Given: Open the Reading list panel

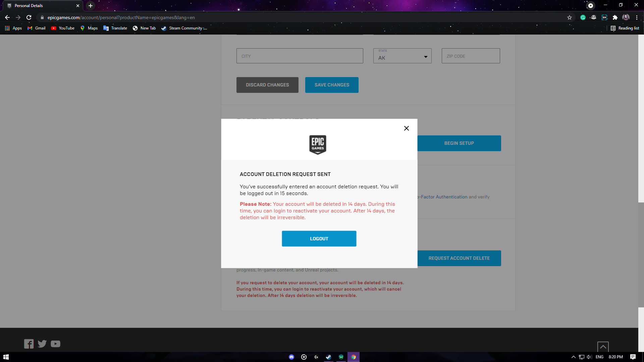Looking at the screenshot, I should point(625,28).
